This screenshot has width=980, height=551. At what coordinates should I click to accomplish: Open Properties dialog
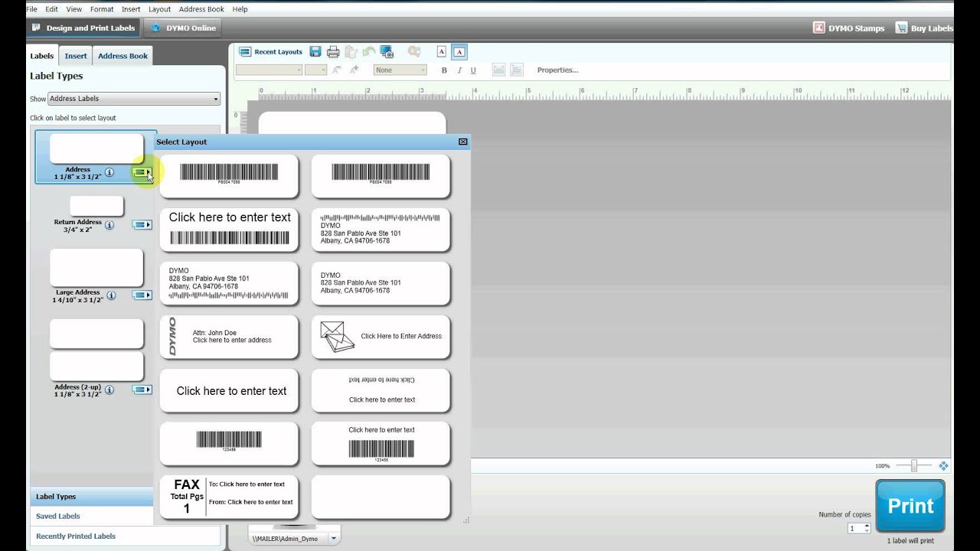coord(557,70)
